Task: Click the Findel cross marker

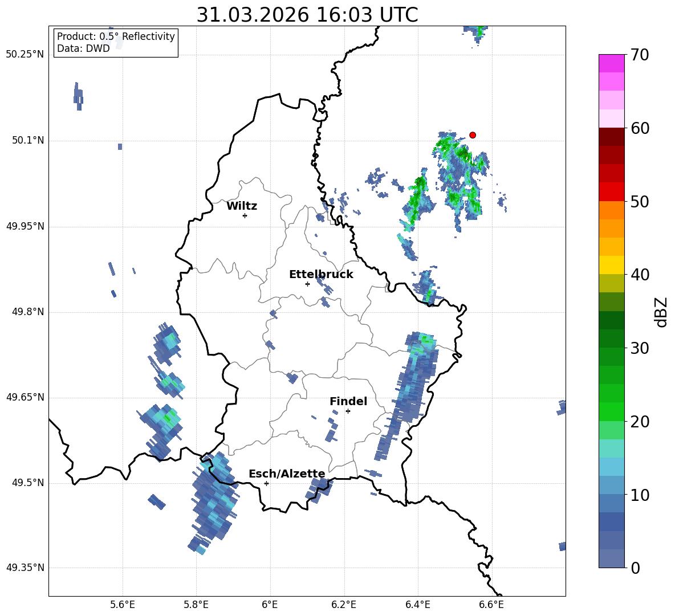Action: click(348, 411)
